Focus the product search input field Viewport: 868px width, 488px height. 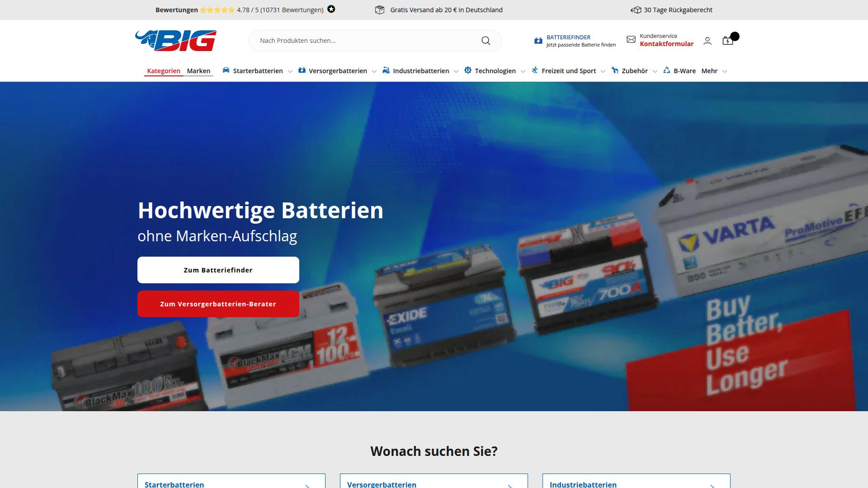[x=375, y=41]
